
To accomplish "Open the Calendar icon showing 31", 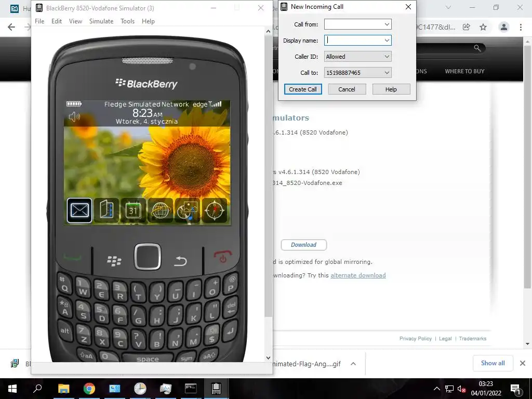I will pos(134,210).
